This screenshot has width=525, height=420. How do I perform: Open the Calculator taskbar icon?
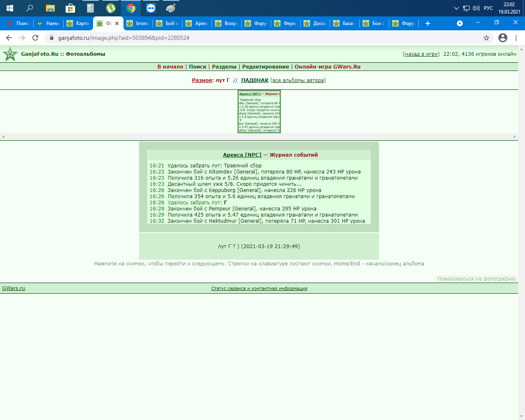tap(90, 8)
